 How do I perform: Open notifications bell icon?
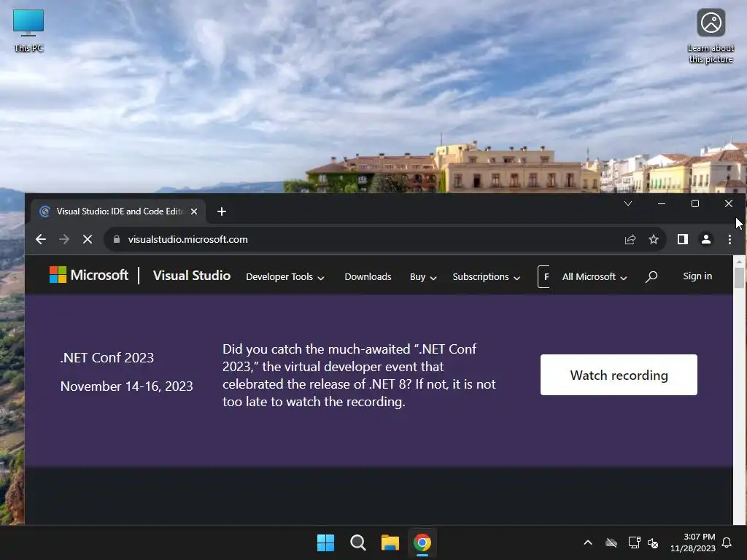[x=727, y=542]
